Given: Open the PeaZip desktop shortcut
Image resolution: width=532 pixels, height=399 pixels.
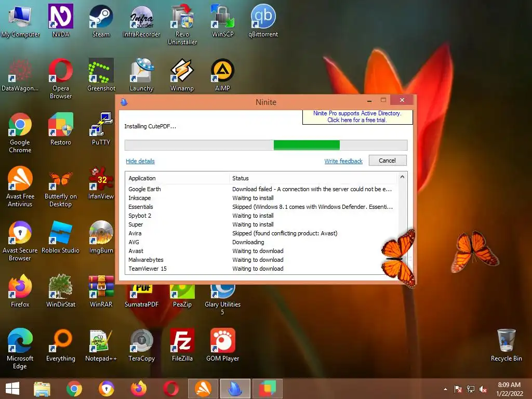Looking at the screenshot, I should (x=182, y=297).
